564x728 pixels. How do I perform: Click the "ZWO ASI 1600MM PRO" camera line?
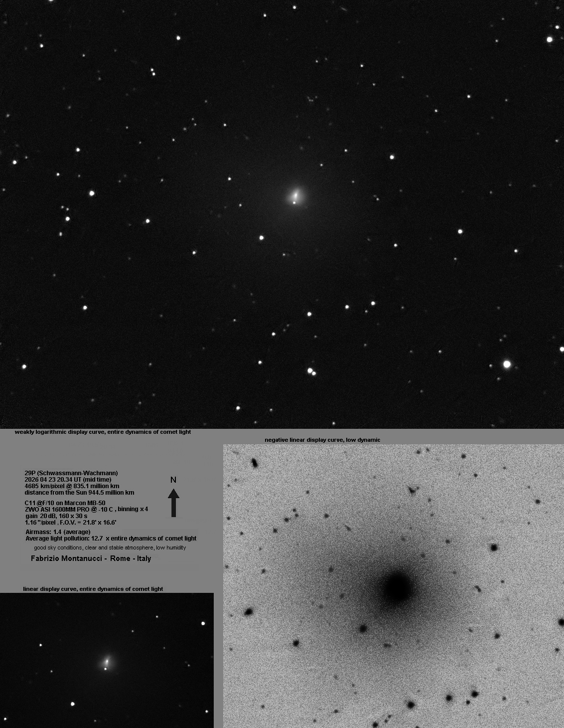coord(86,509)
